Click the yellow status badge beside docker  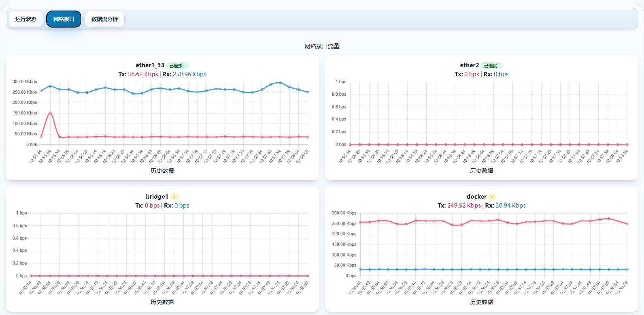tap(492, 197)
